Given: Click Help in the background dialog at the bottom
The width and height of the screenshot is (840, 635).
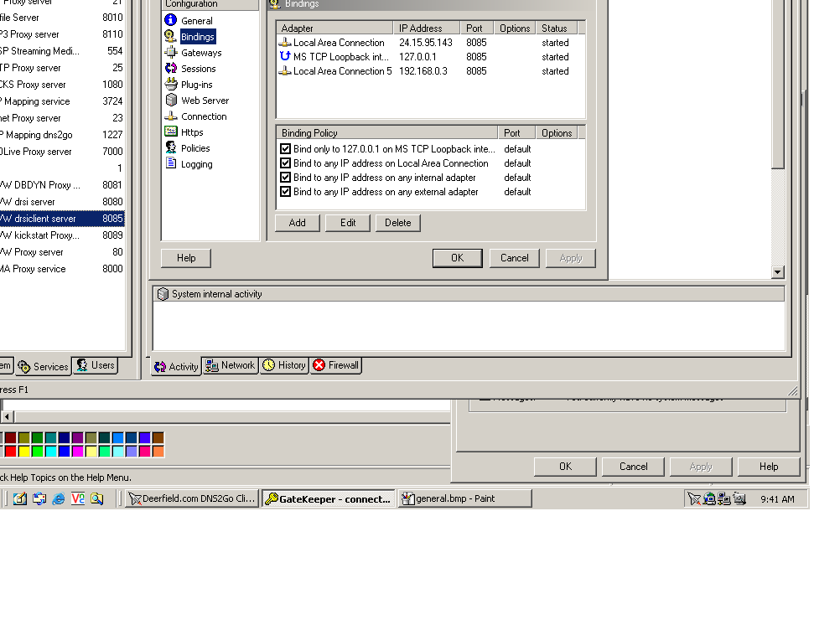Looking at the screenshot, I should [769, 467].
